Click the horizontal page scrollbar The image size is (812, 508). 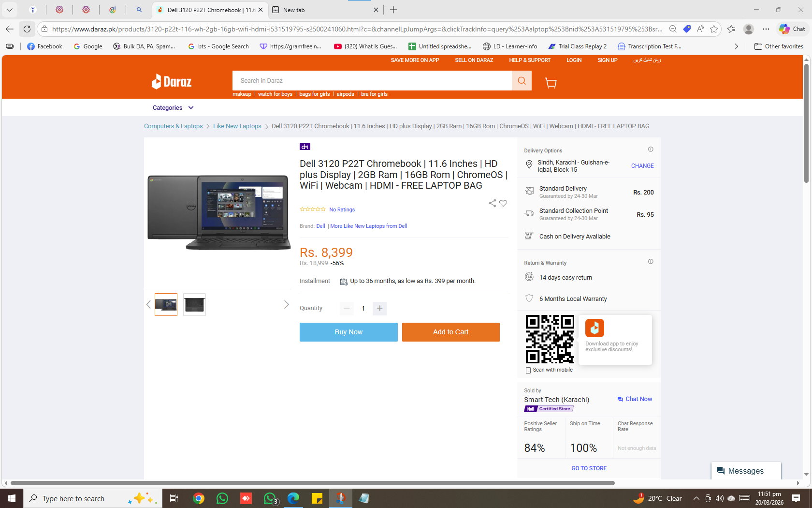coord(312,483)
